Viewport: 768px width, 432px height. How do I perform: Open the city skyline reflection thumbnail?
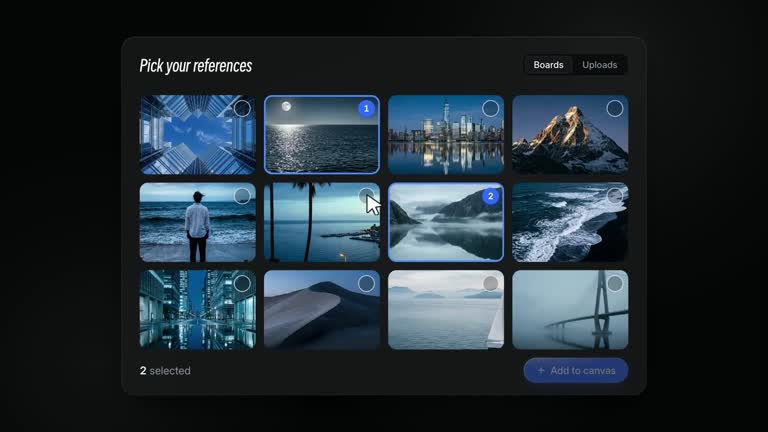click(446, 135)
